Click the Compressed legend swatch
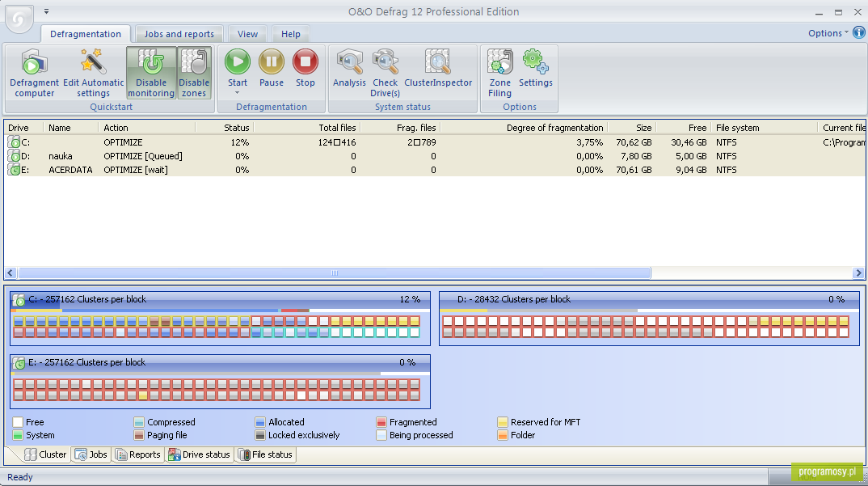Image resolution: width=868 pixels, height=486 pixels. pyautogui.click(x=139, y=422)
